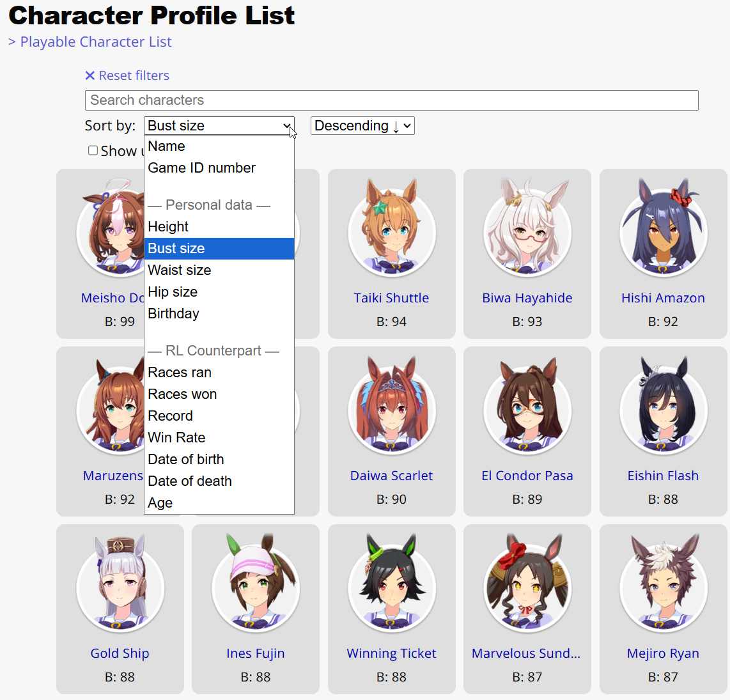Open the Gold Ship name link
The image size is (730, 700).
pos(120,653)
